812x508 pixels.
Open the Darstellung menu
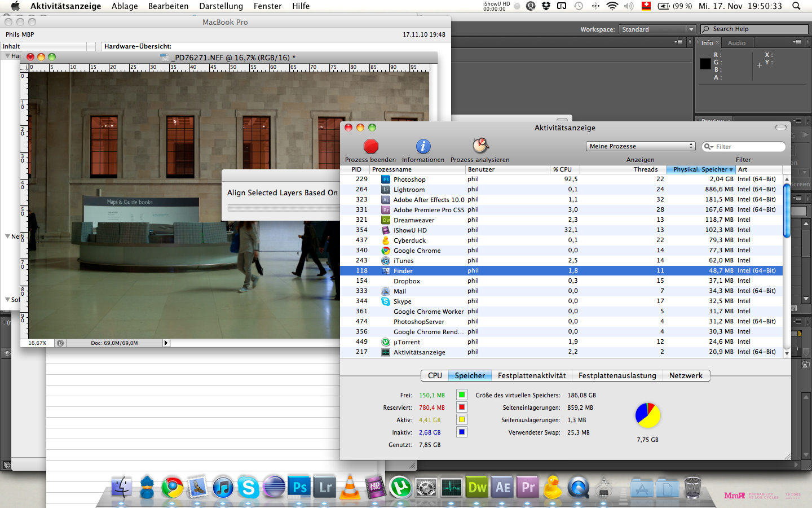pos(221,6)
